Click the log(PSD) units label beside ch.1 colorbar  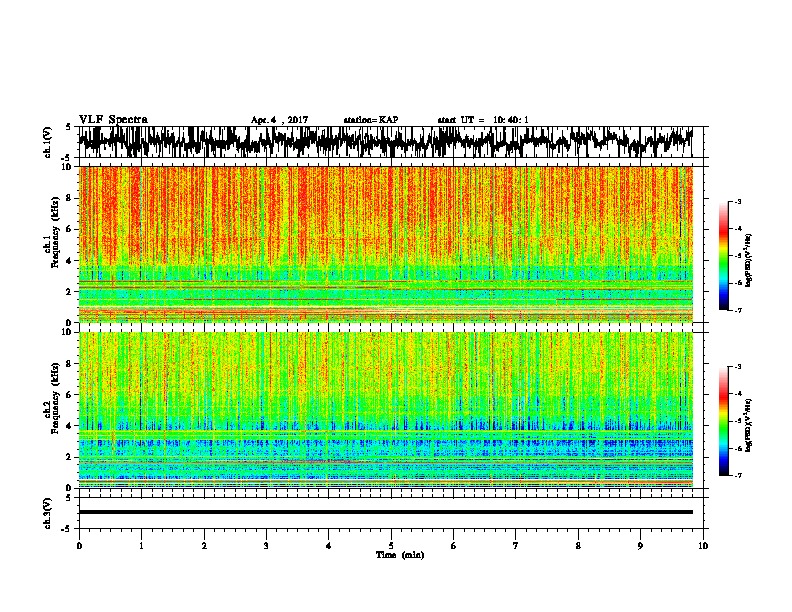point(748,260)
